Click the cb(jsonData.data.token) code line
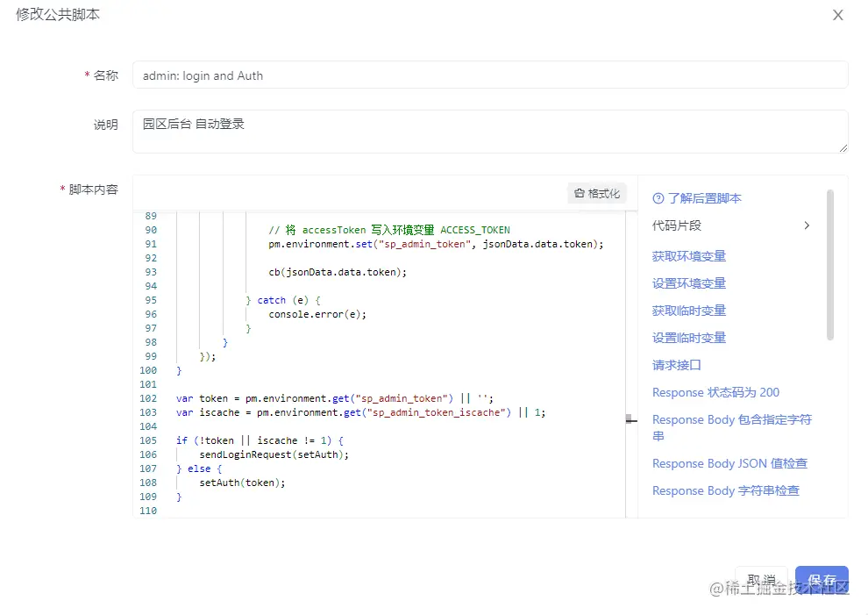The height and width of the screenshot is (615, 868). point(338,272)
